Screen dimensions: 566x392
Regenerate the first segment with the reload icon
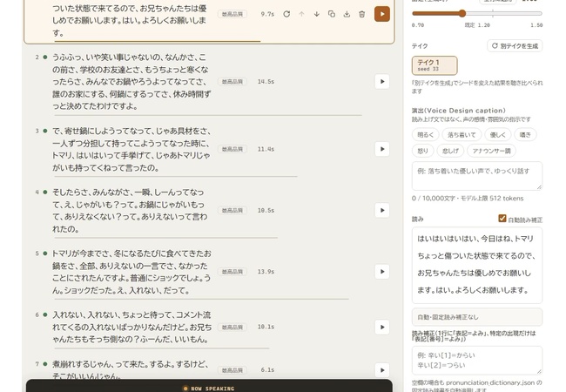click(x=286, y=14)
